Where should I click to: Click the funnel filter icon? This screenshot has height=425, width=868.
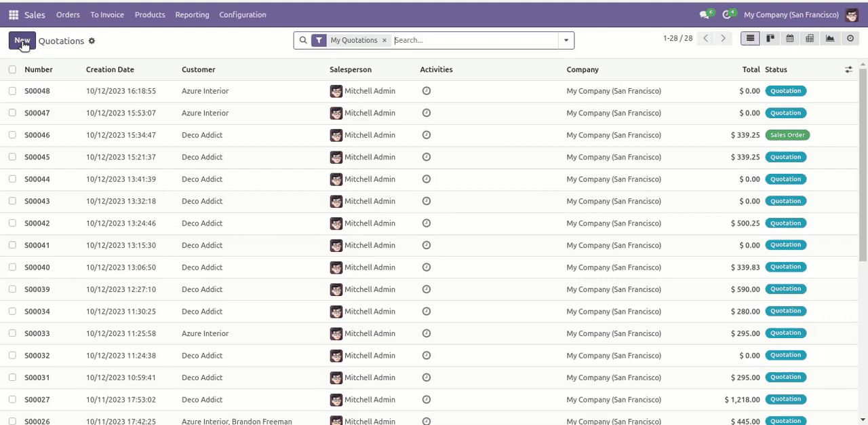[x=319, y=40]
